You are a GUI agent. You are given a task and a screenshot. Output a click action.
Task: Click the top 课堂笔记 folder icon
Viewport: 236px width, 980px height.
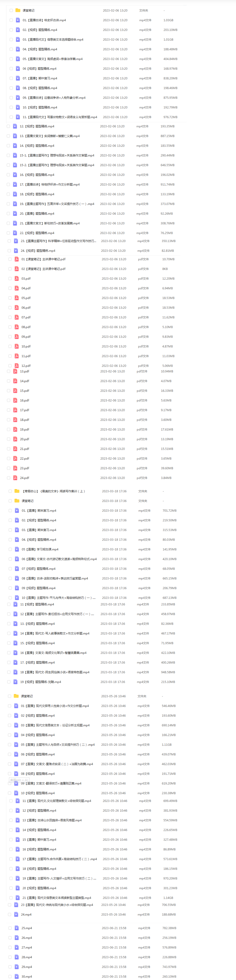(x=18, y=10)
